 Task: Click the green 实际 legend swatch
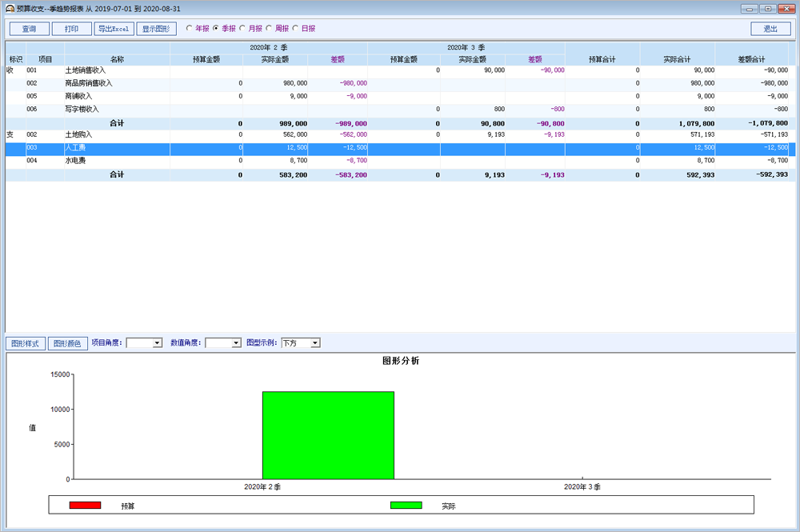pyautogui.click(x=406, y=505)
